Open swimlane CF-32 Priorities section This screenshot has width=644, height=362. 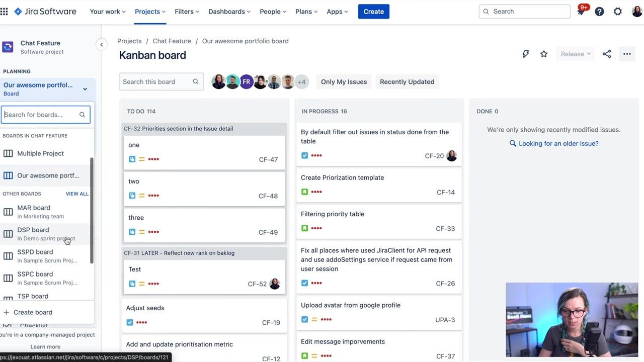coord(204,129)
